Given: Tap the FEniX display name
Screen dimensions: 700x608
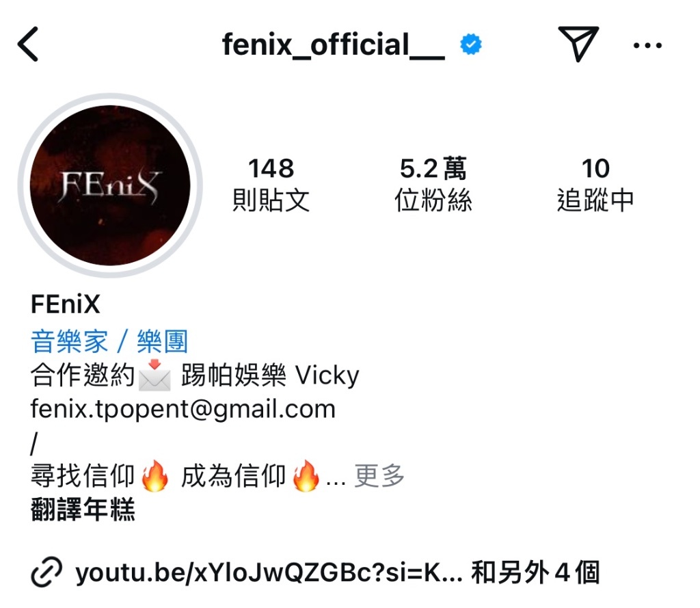Looking at the screenshot, I should (66, 304).
